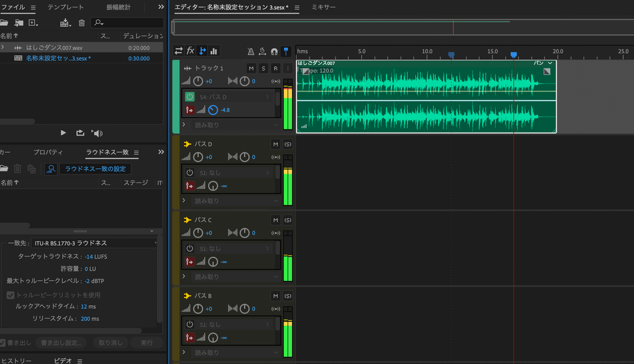Image resolution: width=634 pixels, height=364 pixels.
Task: Toggle the metronome icon
Action: pyautogui.click(x=251, y=51)
